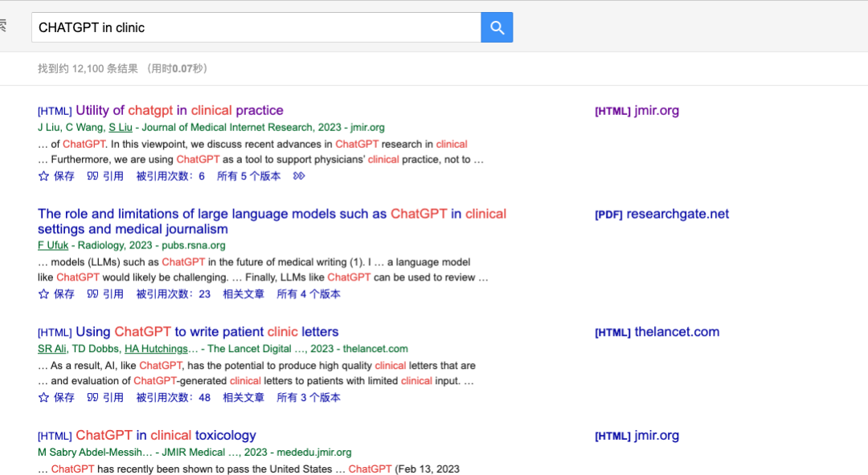Cite the Lancet clinic letters article
This screenshot has height=475, width=868.
105,398
